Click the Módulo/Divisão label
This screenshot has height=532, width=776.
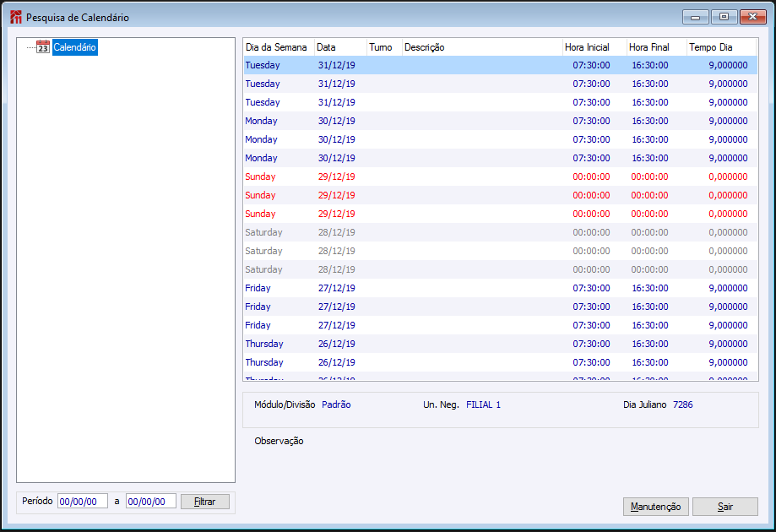(x=285, y=404)
